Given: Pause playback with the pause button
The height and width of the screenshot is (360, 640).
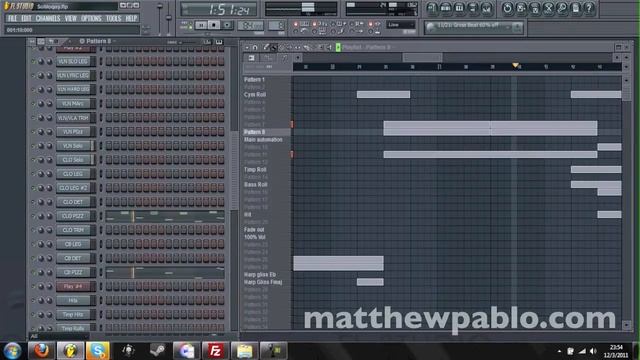Looking at the screenshot, I should point(200,25).
